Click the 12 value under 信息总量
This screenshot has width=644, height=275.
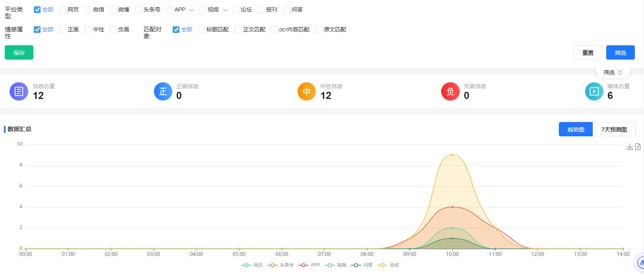[x=38, y=96]
